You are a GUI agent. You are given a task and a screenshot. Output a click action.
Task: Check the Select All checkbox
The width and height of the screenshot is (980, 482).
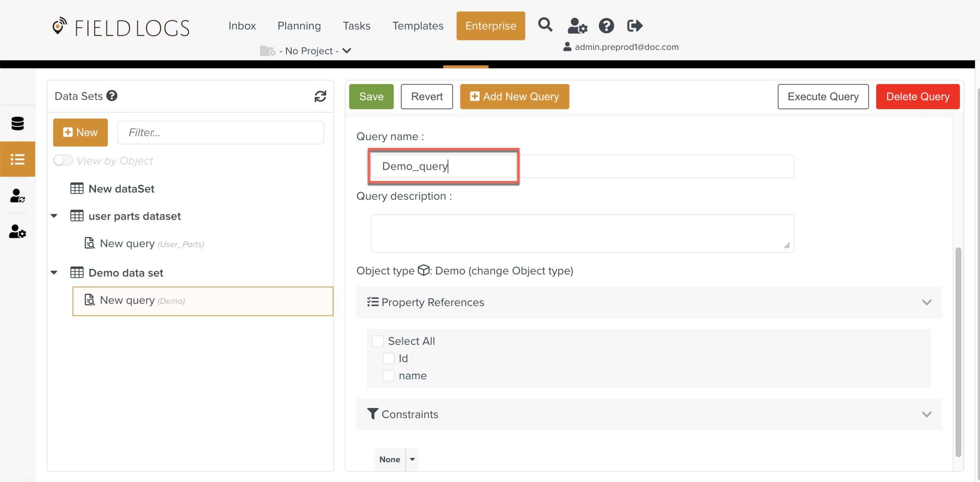(x=378, y=341)
